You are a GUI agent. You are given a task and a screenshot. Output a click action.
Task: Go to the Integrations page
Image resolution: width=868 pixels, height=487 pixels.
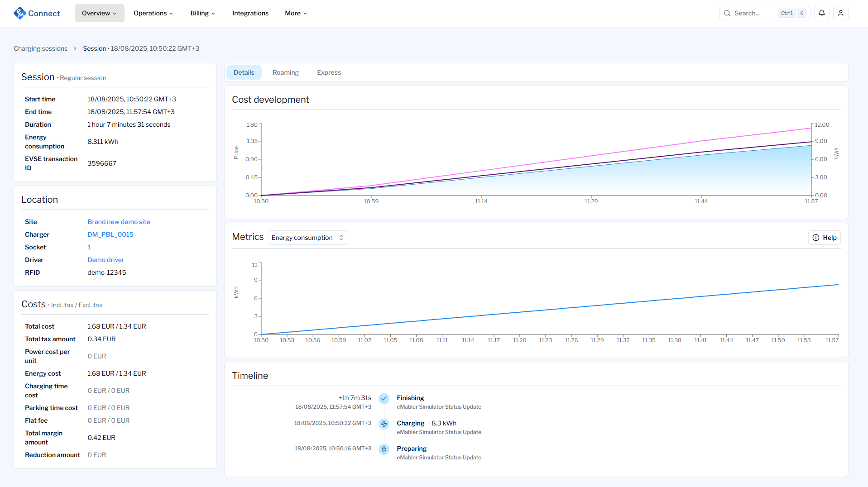pos(250,13)
